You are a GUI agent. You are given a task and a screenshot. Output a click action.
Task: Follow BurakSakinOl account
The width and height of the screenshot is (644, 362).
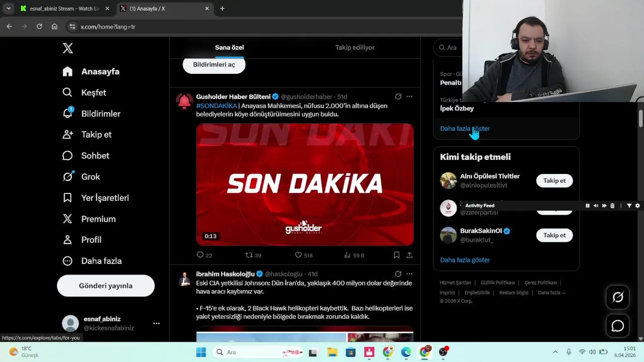click(x=554, y=235)
